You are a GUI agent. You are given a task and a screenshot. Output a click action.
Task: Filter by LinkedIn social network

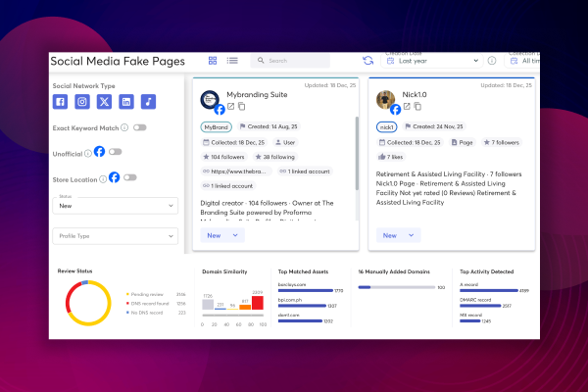pos(126,102)
